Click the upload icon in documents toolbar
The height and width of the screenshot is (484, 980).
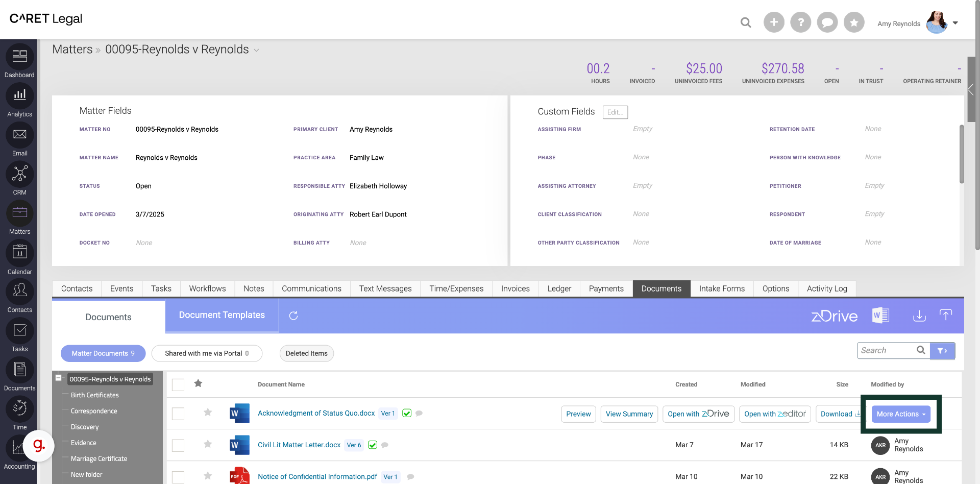(946, 315)
